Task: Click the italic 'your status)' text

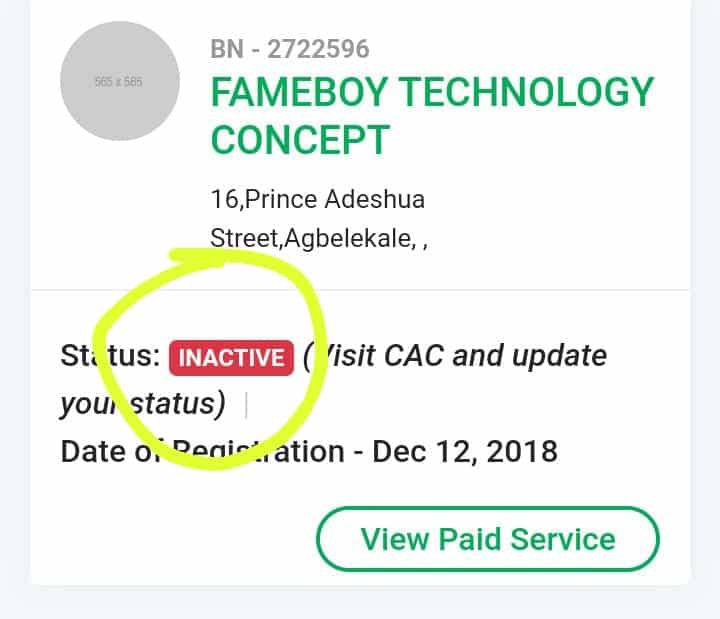Action: [143, 404]
